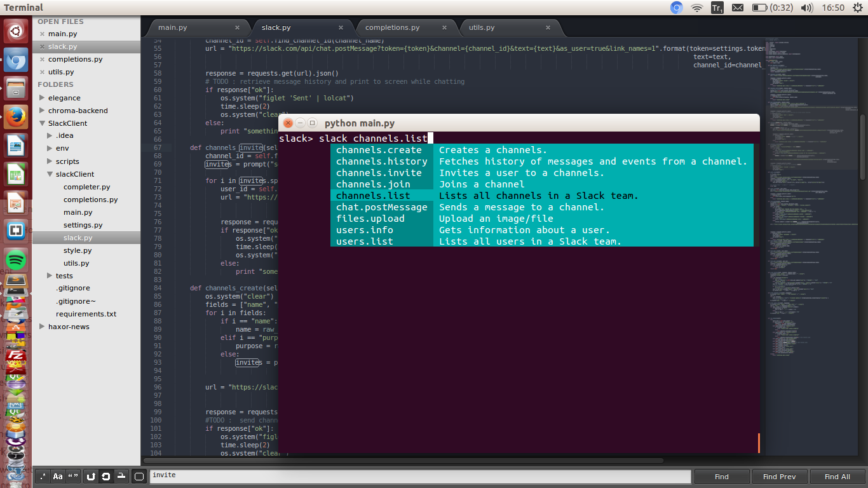
Task: Toggle highlight matches option
Action: [139, 476]
